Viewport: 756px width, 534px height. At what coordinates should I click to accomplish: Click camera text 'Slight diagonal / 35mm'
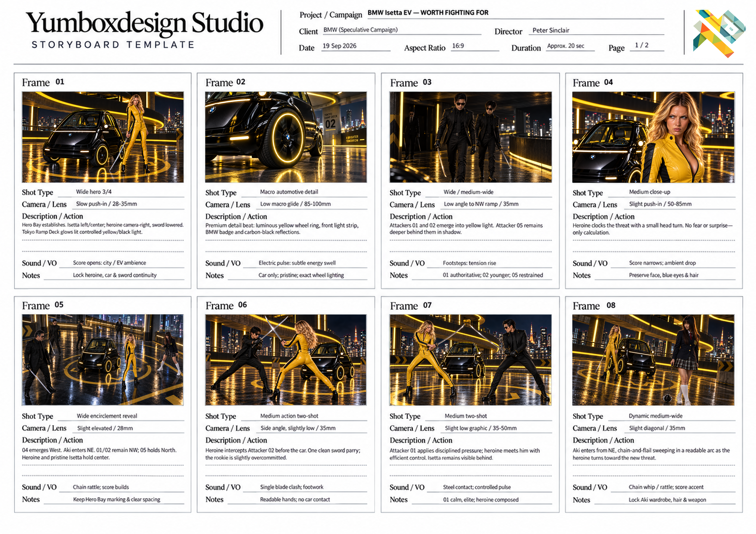coord(657,428)
